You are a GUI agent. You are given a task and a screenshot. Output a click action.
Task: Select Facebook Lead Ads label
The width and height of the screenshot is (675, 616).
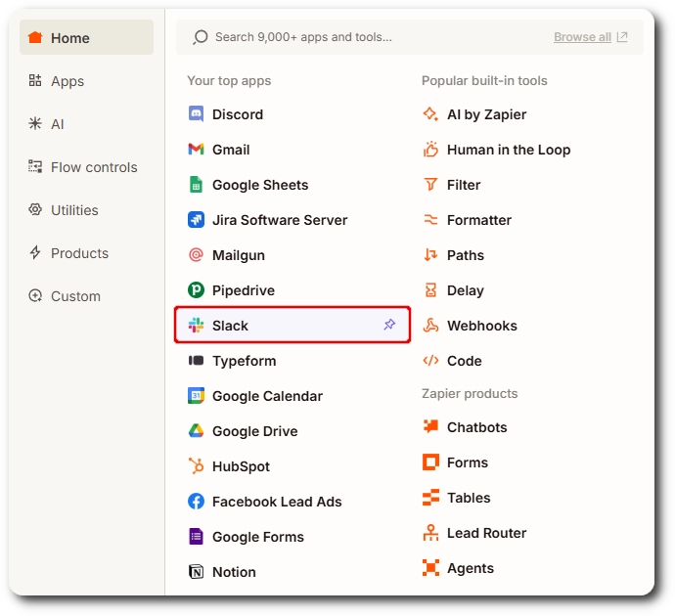pyautogui.click(x=277, y=502)
